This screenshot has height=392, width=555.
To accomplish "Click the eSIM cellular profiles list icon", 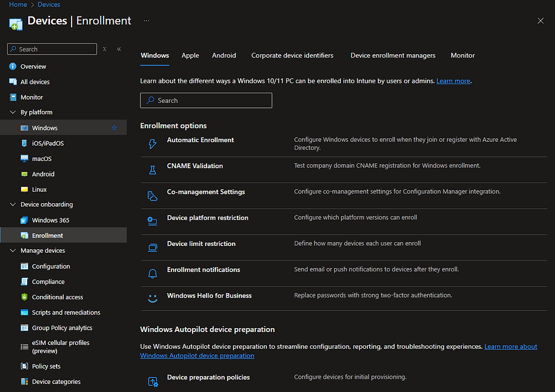I will [24, 346].
